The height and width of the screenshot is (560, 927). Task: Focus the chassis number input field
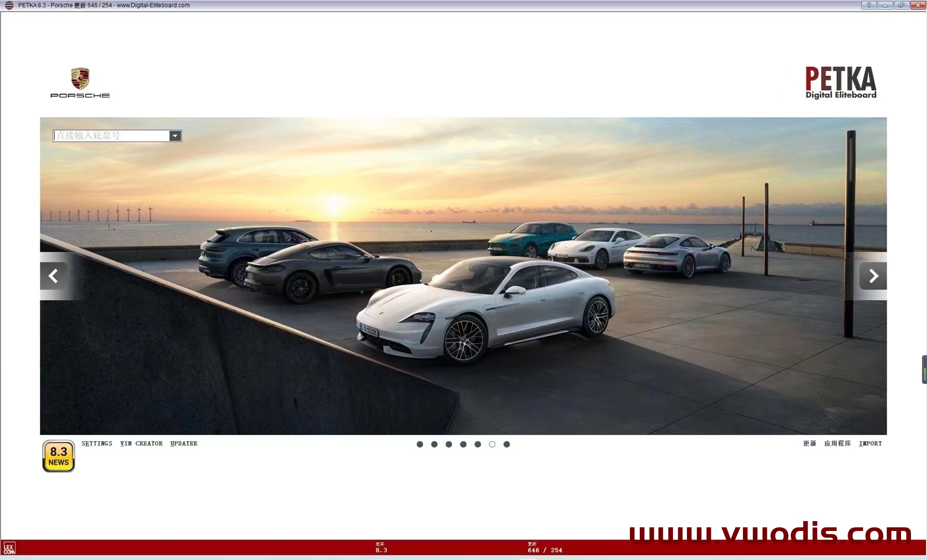click(x=111, y=136)
